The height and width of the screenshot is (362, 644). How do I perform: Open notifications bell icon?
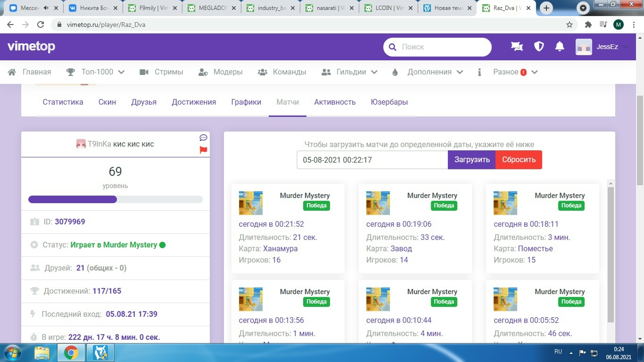coord(559,47)
